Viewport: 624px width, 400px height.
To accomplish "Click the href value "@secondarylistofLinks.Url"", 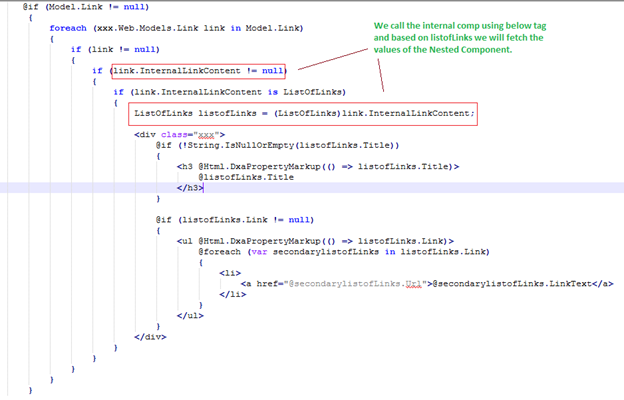I will [355, 284].
